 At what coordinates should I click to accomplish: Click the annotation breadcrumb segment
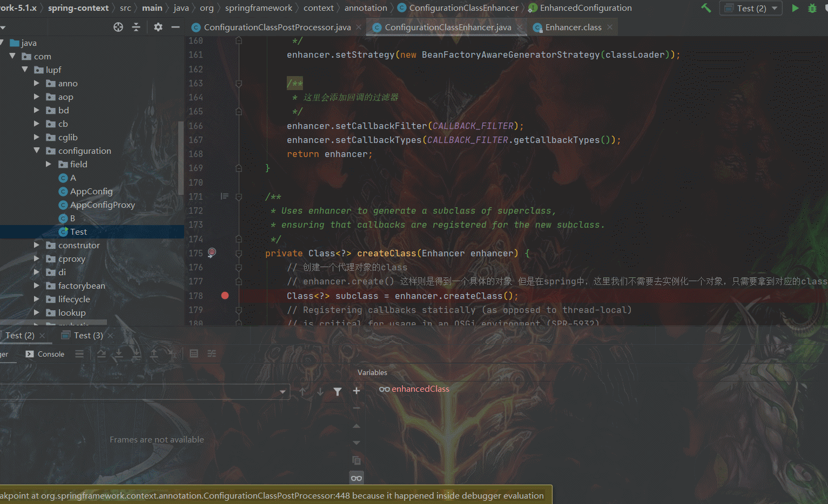coord(366,8)
